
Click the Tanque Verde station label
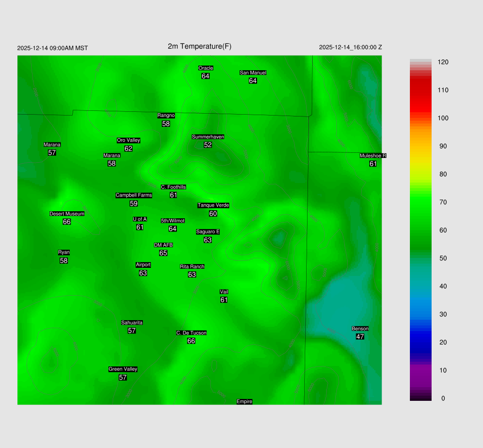[x=213, y=206]
